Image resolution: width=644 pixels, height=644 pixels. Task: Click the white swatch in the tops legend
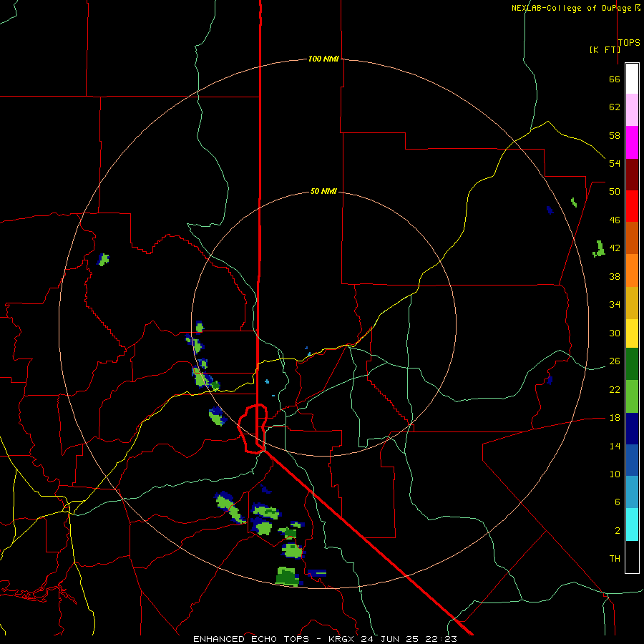632,79
